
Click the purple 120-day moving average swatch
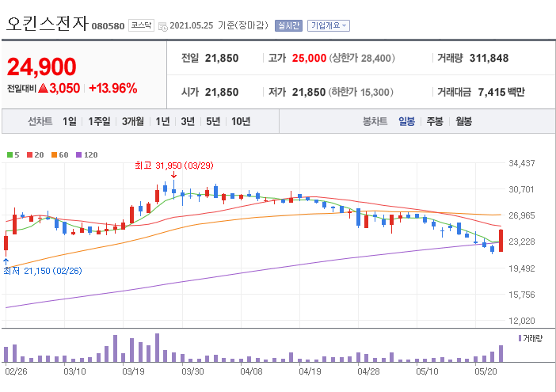[79, 155]
